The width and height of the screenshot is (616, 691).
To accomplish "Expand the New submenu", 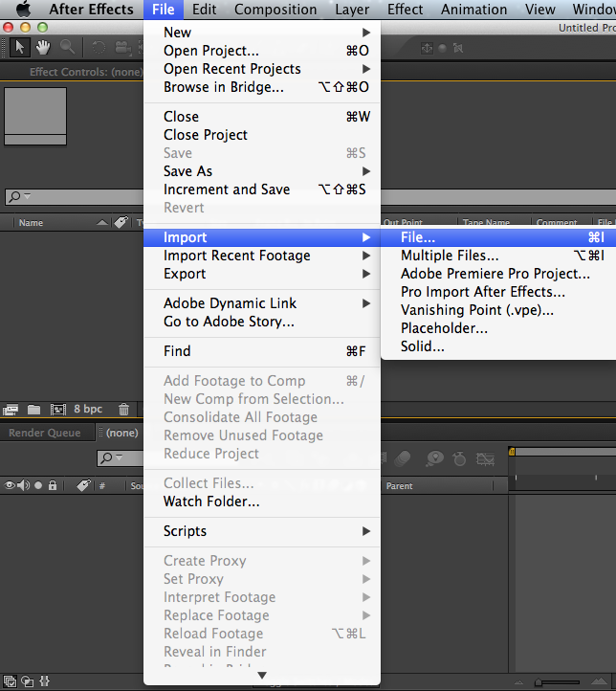I will click(x=262, y=33).
